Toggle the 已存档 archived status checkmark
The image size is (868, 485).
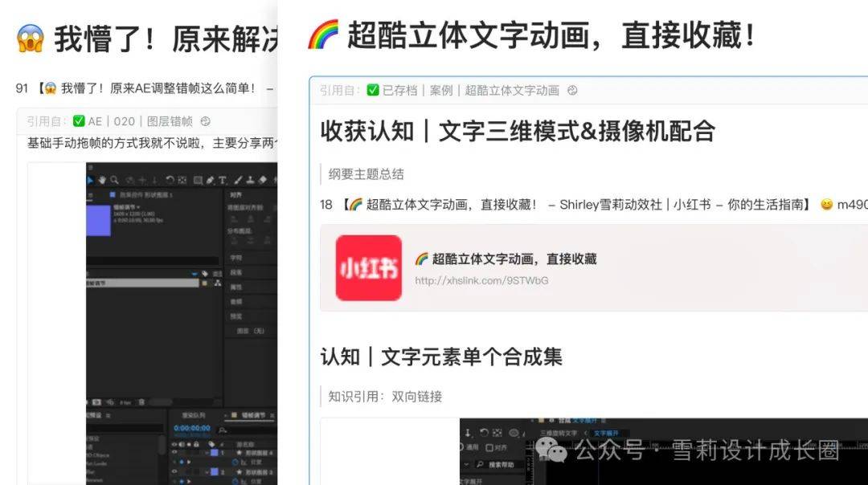coord(371,90)
